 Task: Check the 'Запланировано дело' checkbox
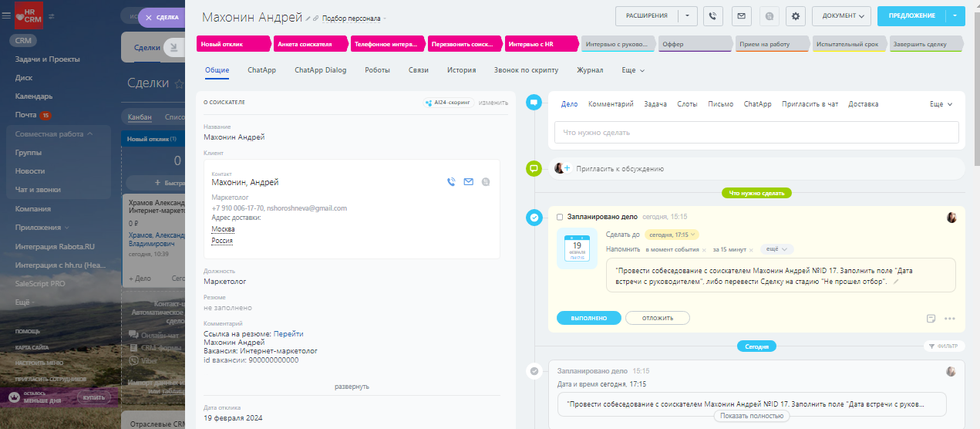(x=560, y=217)
